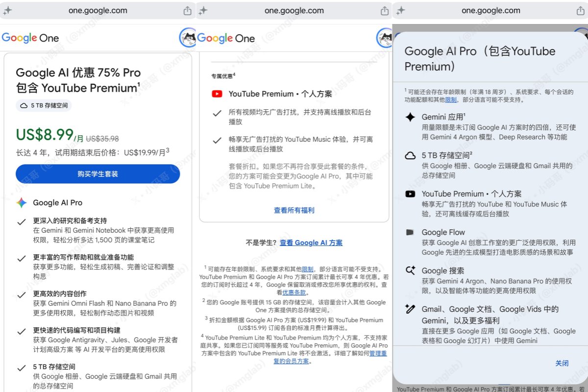Open the 管理重复的会员方案 link
The width and height of the screenshot is (588, 392).
[x=330, y=357]
